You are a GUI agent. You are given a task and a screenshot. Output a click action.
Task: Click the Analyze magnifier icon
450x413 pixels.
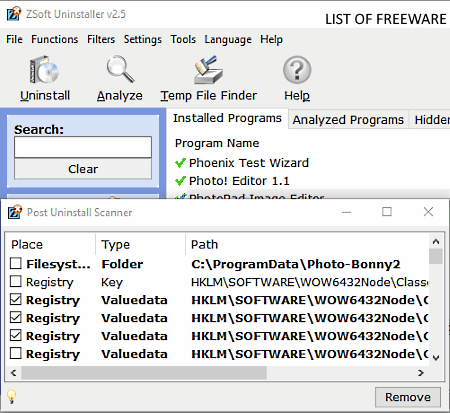point(120,69)
